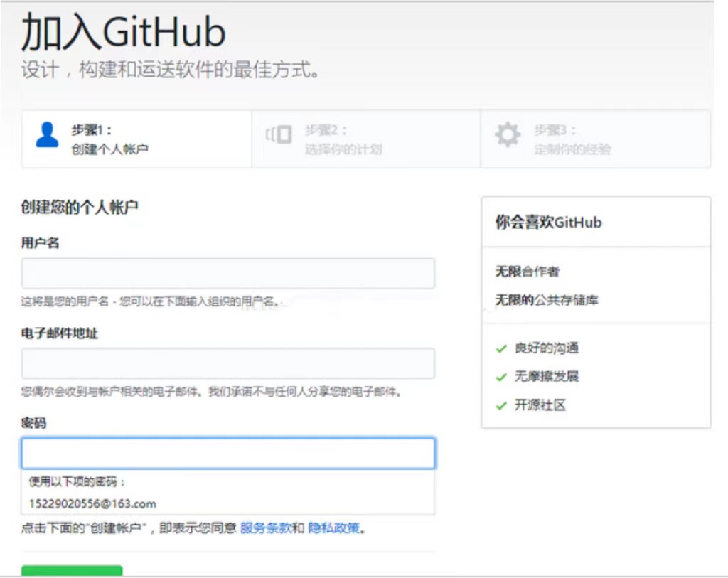Viewport: 728px width, 578px height.
Task: Click the 使用以下项的密码 label
Action: coord(77,481)
